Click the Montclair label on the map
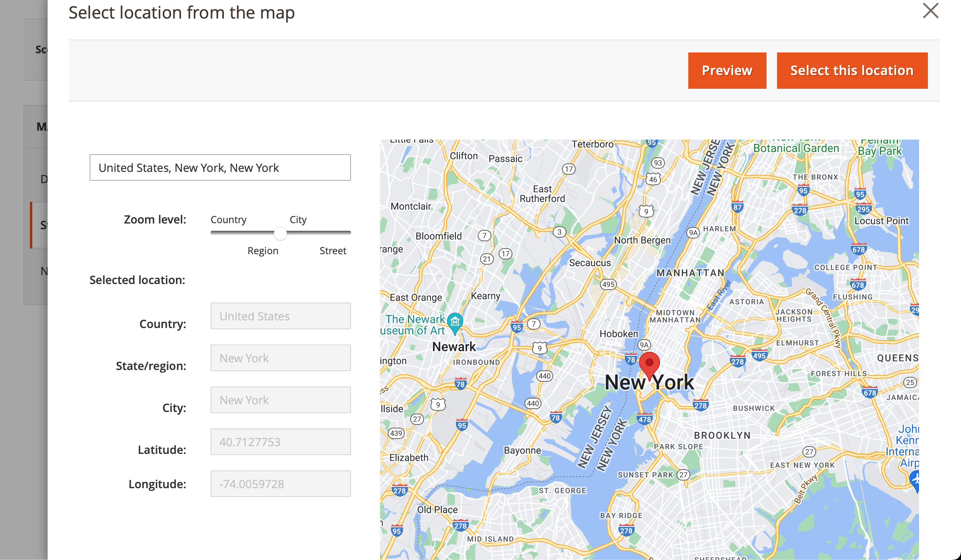This screenshot has height=560, width=961. coord(411,207)
